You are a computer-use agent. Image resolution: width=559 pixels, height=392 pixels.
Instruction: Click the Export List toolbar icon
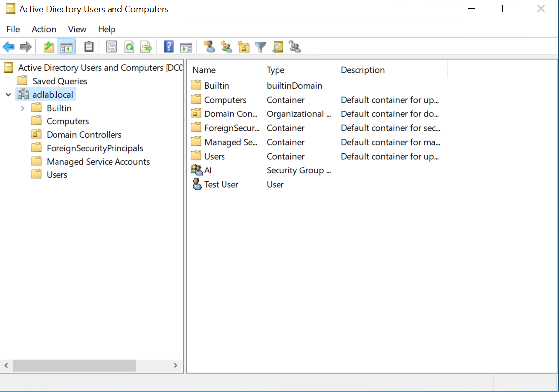146,46
